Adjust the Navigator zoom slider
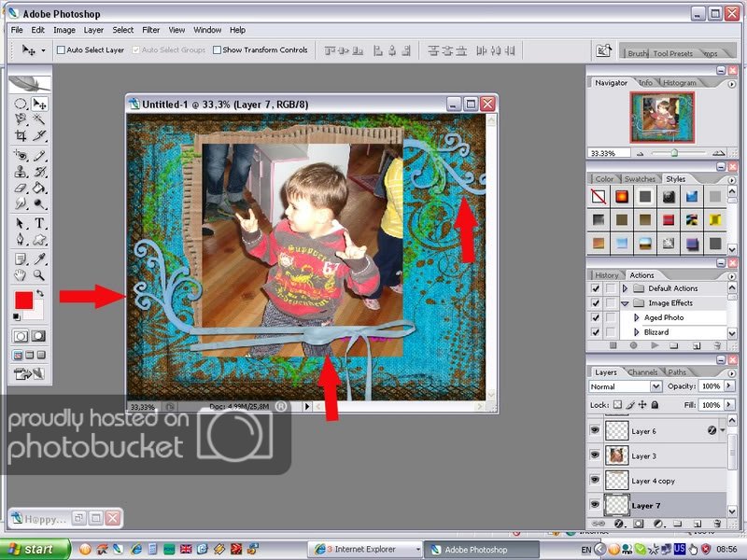The image size is (747, 560). tap(674, 153)
